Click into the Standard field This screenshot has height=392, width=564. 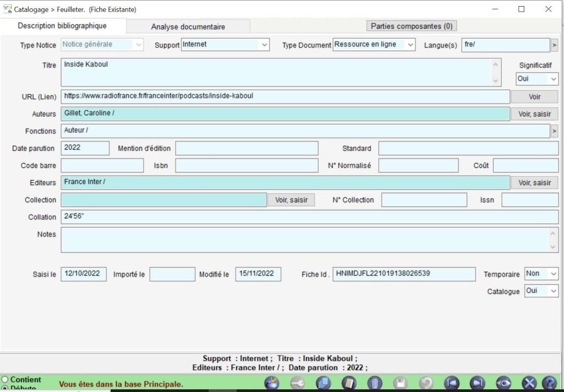(468, 148)
